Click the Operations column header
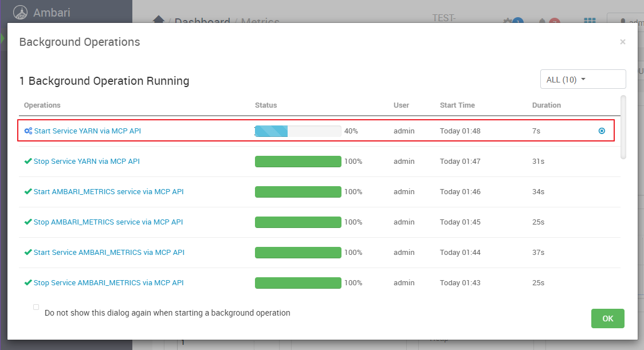Screen dimensions: 644x350 click(x=42, y=105)
